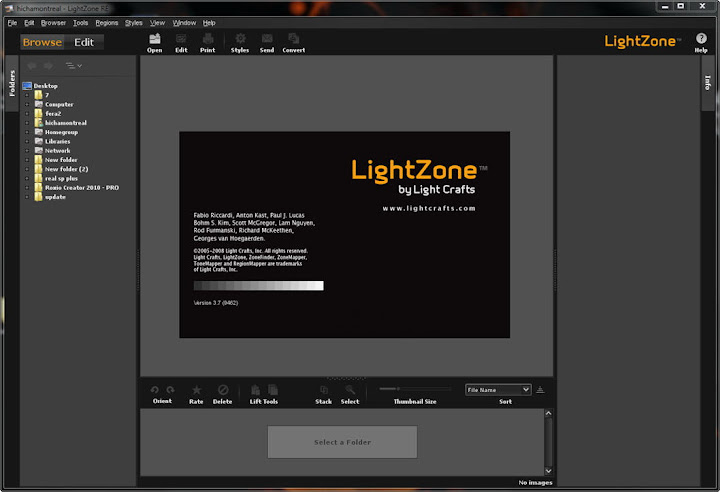Expand the hichamontreal tree node
The image size is (720, 492).
[27, 123]
